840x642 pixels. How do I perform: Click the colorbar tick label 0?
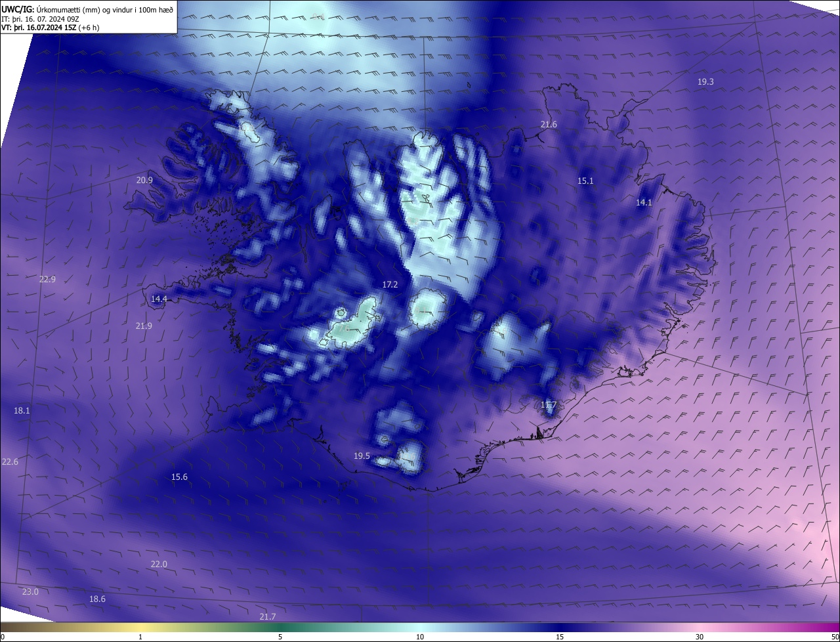2,637
